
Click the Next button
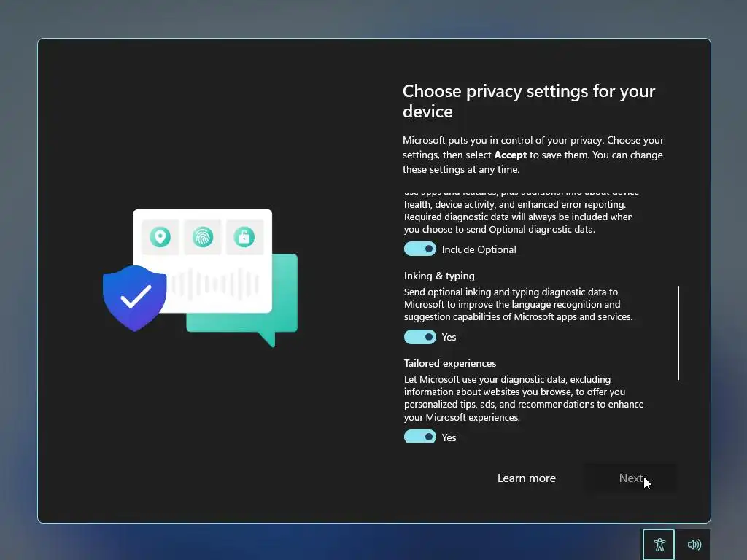tap(630, 478)
